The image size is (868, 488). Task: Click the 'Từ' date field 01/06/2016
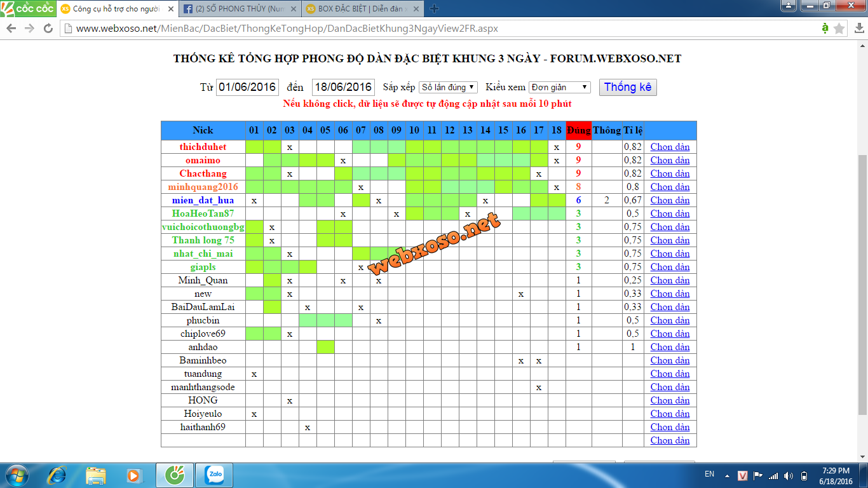(x=247, y=87)
